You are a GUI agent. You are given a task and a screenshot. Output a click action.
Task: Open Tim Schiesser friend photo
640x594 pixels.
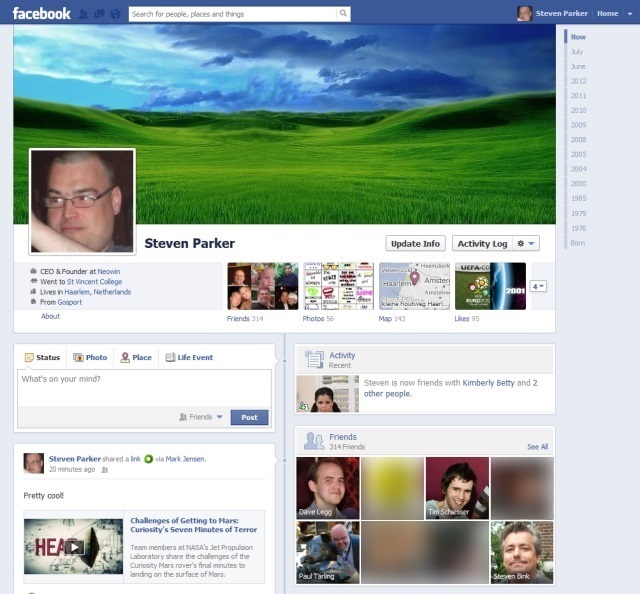(x=457, y=488)
